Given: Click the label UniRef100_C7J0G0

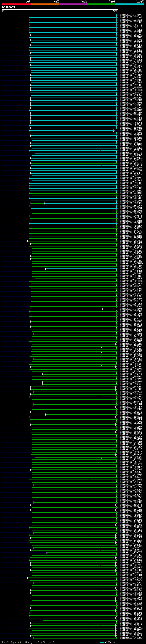Looking at the screenshot, I should [131, 347].
